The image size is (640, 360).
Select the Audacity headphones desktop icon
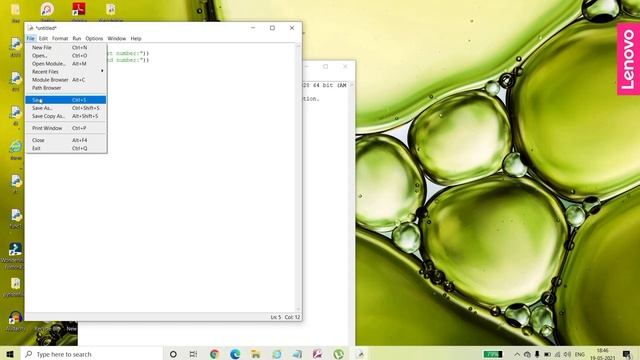pyautogui.click(x=16, y=321)
